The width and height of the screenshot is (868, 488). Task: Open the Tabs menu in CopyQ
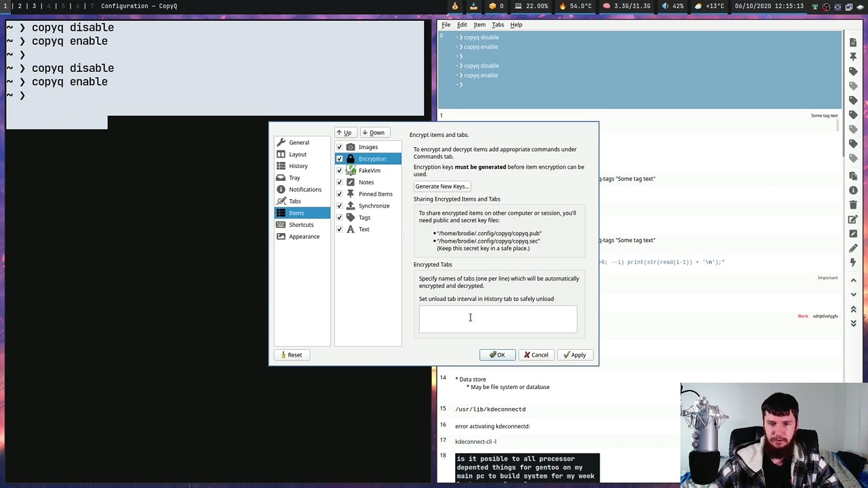tap(498, 24)
